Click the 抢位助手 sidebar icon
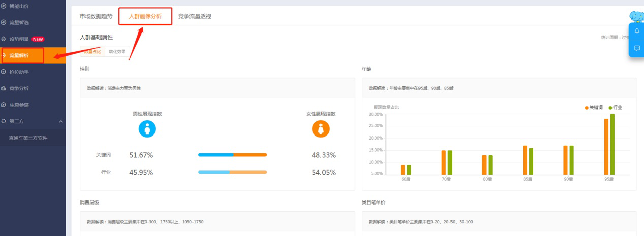The image size is (644, 236). click(x=4, y=72)
